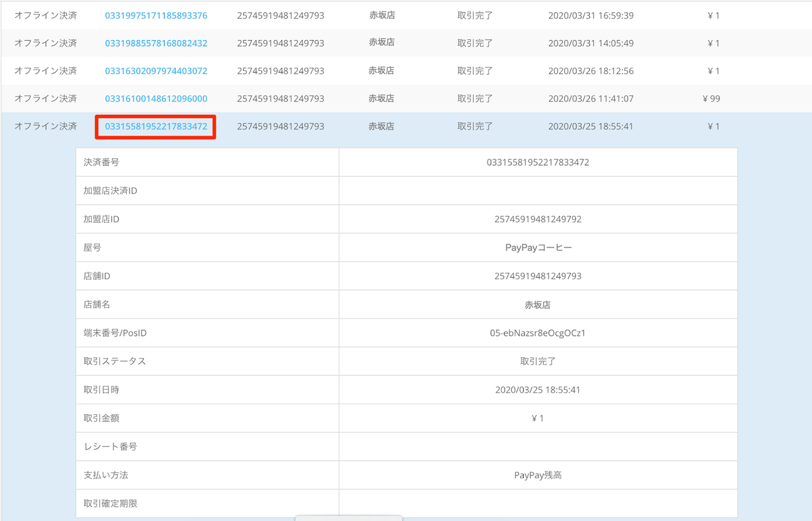Screen dimensions: 812x521
Task: Open payment number 03319885578168082432 link
Action: coord(156,43)
